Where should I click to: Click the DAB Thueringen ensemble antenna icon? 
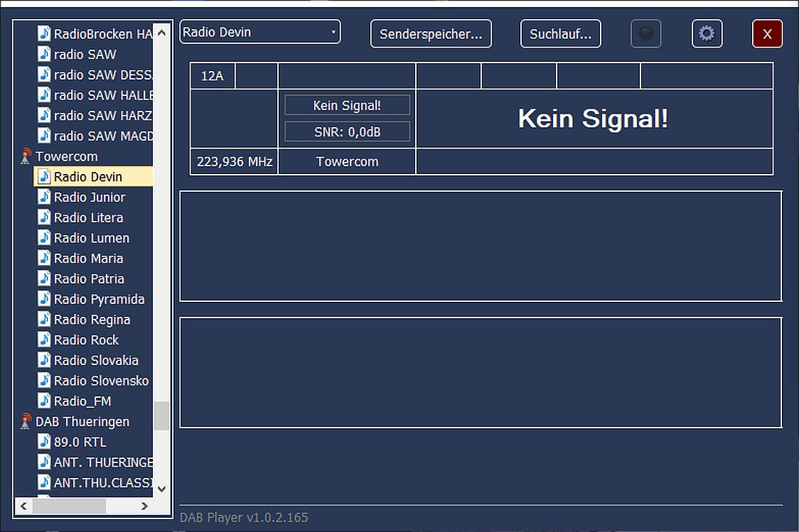point(26,421)
